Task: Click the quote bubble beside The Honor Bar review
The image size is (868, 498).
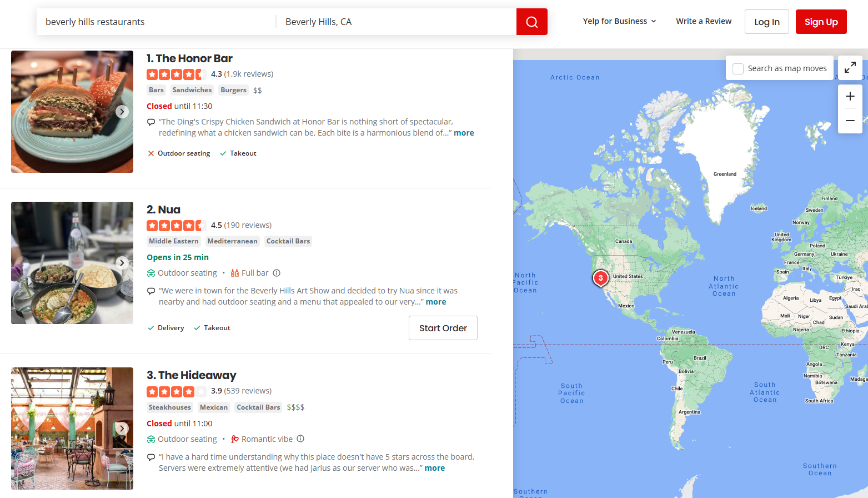Action: click(x=150, y=122)
